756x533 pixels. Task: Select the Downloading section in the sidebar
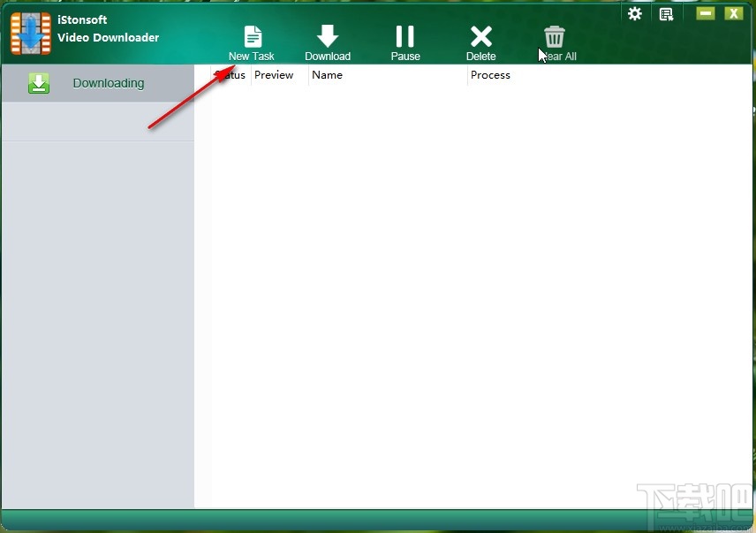pyautogui.click(x=108, y=82)
